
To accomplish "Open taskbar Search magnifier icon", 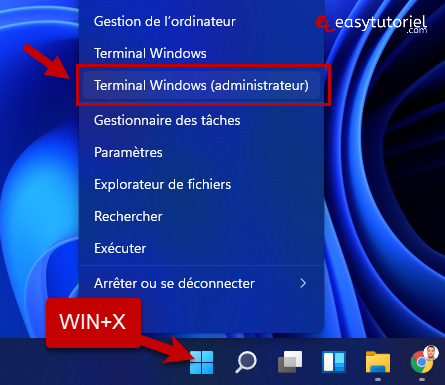I will (246, 362).
